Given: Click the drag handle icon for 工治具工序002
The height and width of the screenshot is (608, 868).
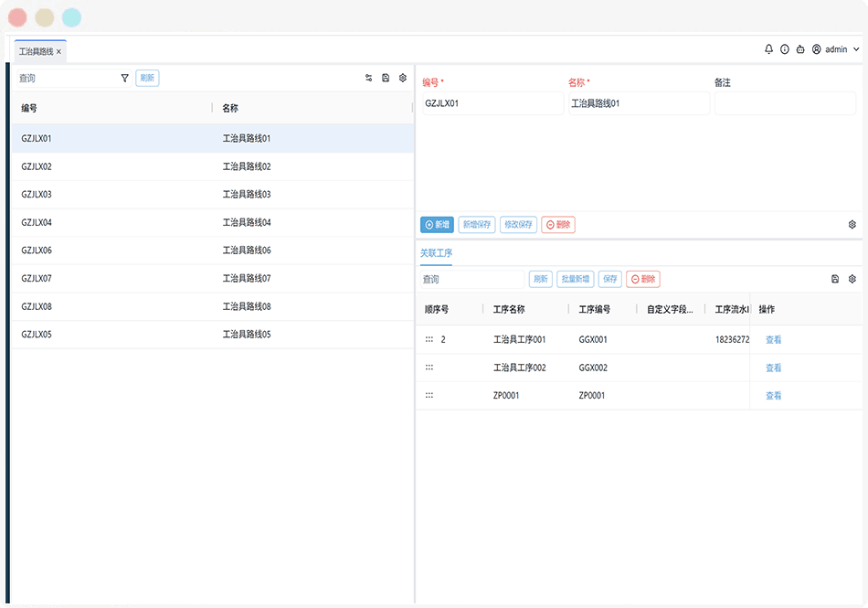Looking at the screenshot, I should point(429,368).
